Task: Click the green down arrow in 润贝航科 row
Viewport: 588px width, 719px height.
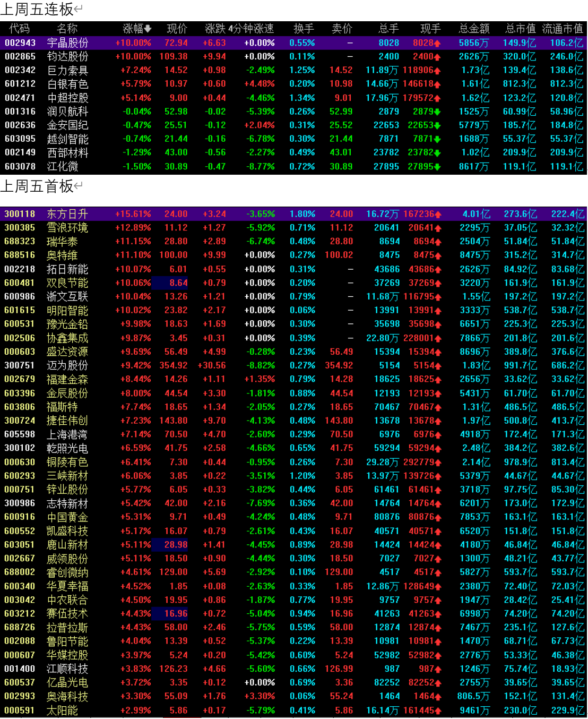Action: pyautogui.click(x=437, y=112)
